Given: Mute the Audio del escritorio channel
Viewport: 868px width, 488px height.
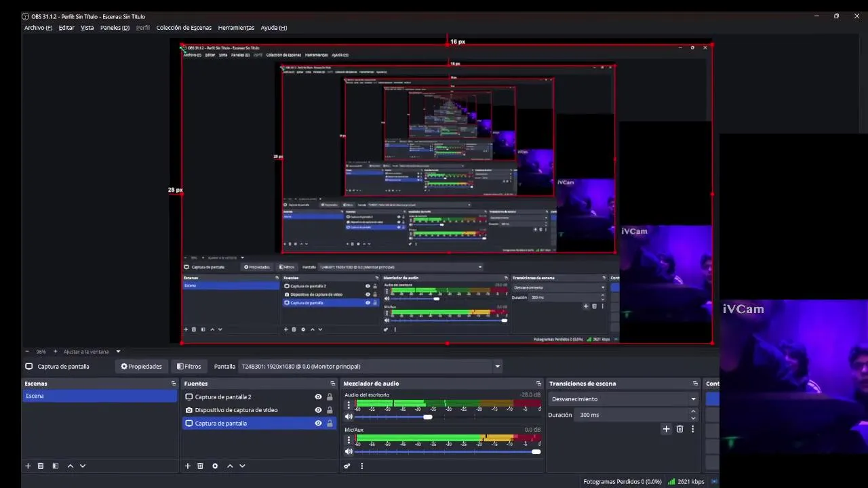Looking at the screenshot, I should tap(349, 417).
